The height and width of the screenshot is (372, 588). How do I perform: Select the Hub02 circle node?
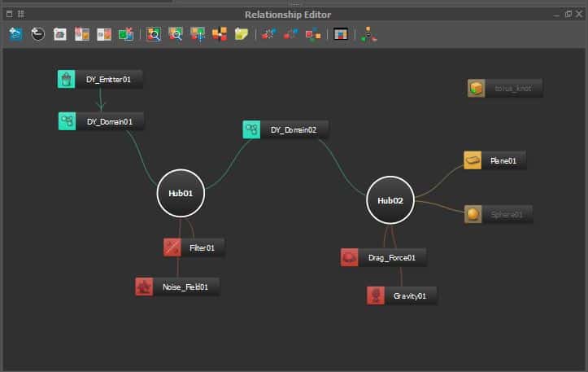[390, 200]
